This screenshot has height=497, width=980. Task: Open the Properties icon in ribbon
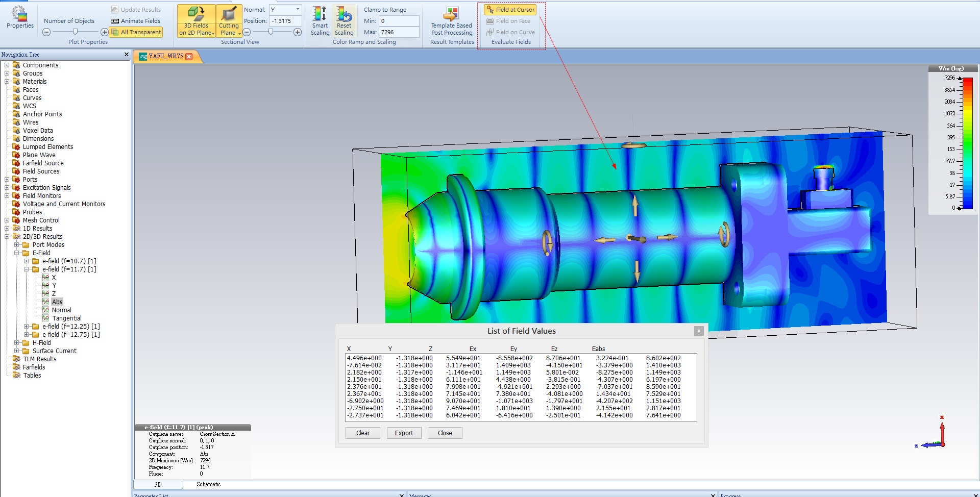(20, 17)
